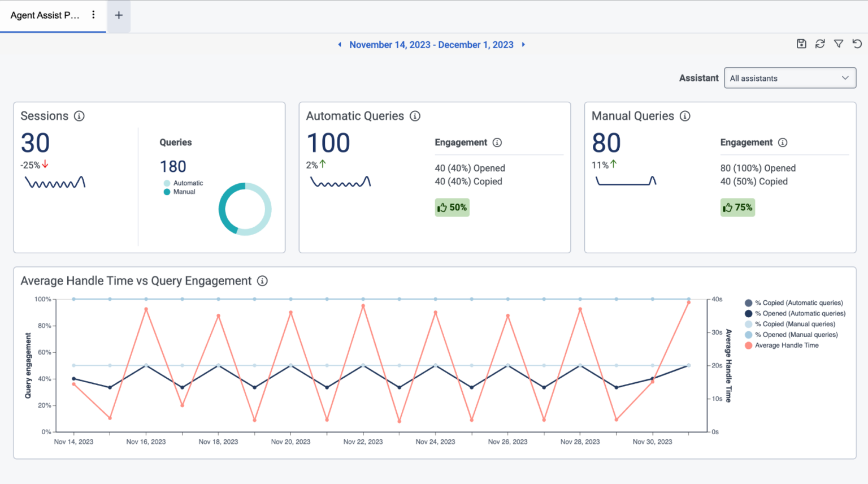Click the save dashboard icon
The height and width of the screenshot is (484, 868).
801,44
